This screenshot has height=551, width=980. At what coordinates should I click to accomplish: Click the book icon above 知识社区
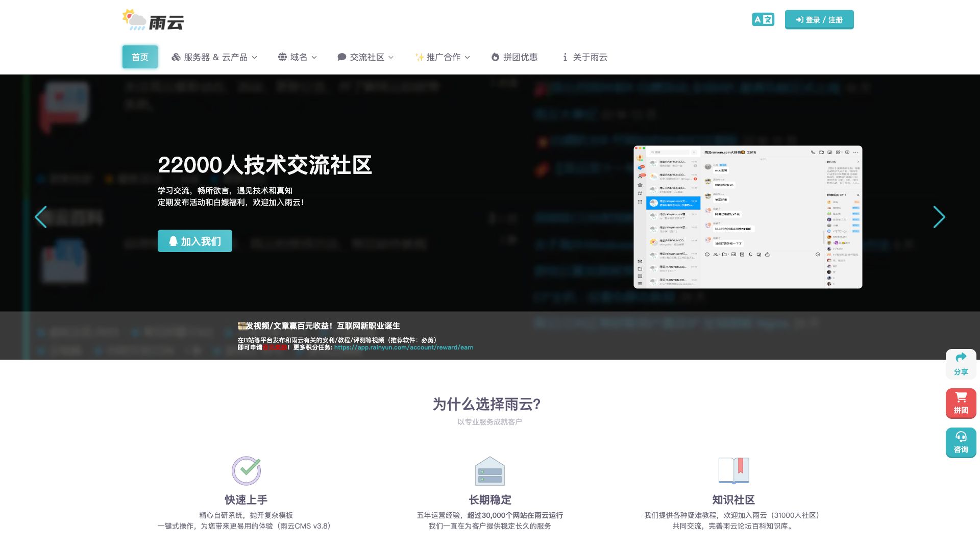coord(734,470)
